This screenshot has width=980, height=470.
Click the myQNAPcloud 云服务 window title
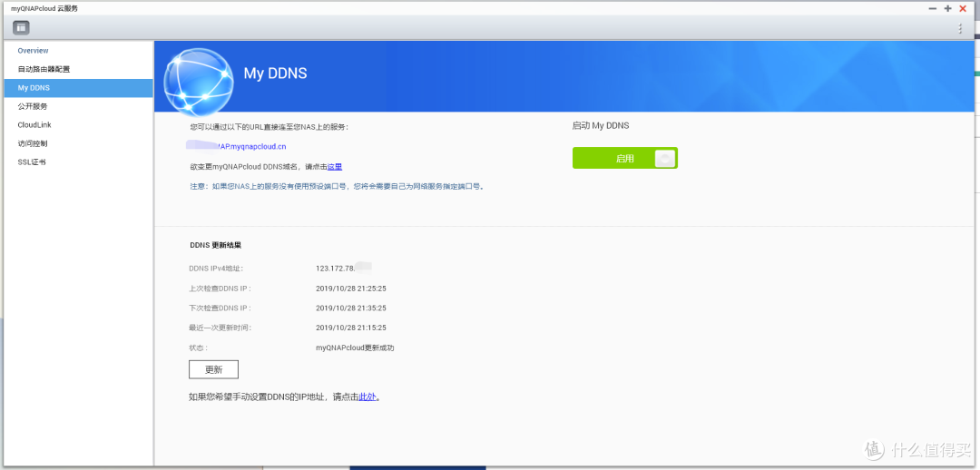click(x=44, y=8)
